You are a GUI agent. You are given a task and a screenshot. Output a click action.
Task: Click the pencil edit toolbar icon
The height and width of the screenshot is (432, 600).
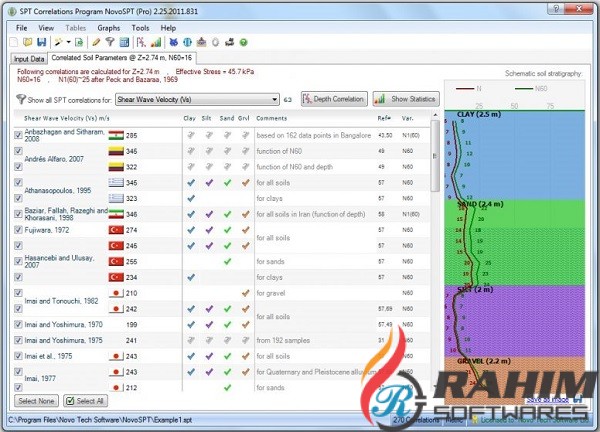coord(96,42)
